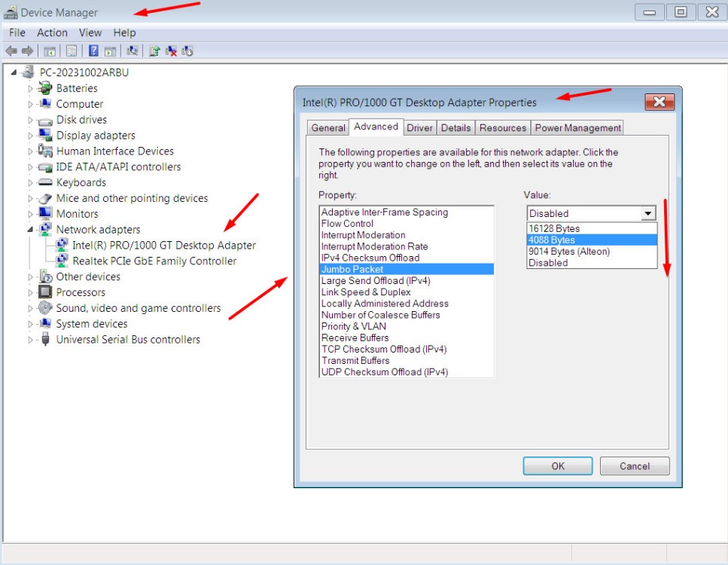Expand the System devices node
Image resolution: width=728 pixels, height=565 pixels.
tap(30, 324)
